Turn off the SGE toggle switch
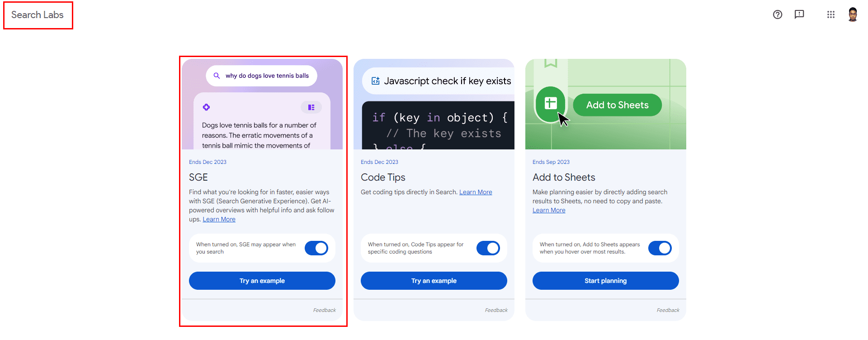 [316, 248]
